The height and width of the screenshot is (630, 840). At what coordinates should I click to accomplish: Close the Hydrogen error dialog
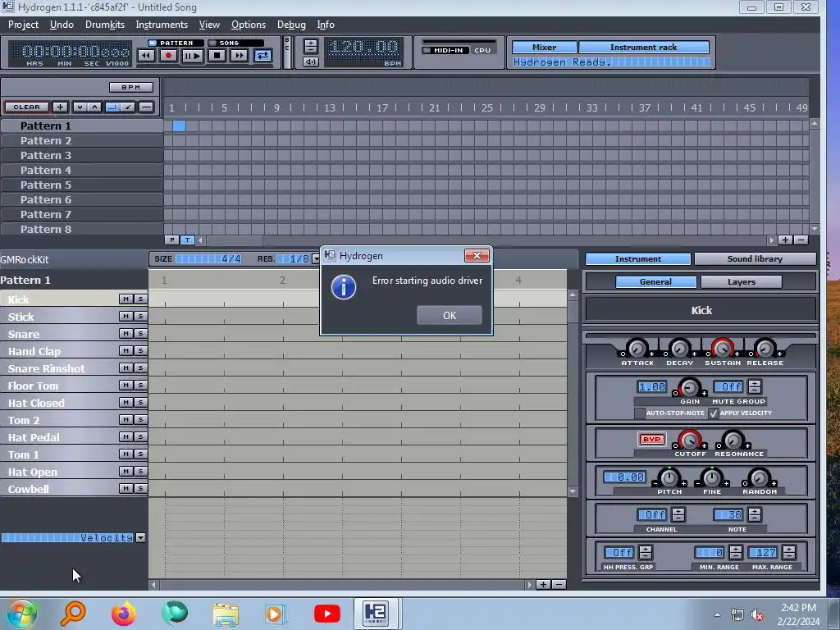point(477,256)
